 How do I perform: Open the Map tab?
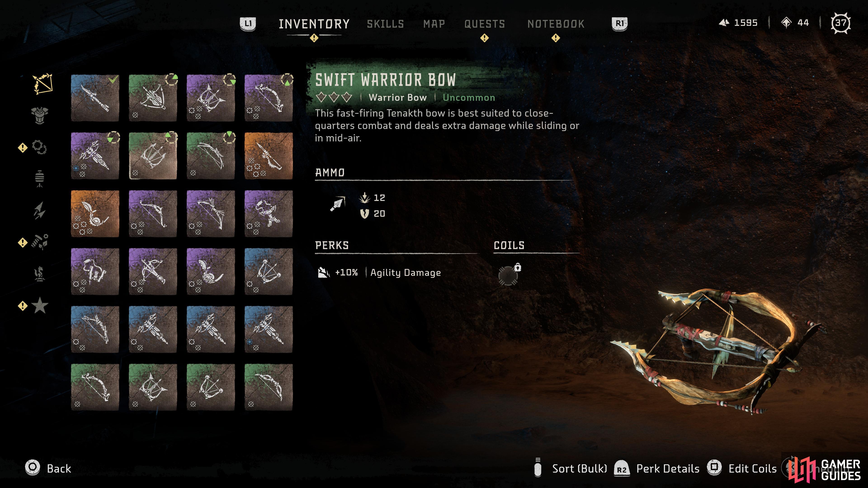pos(434,24)
